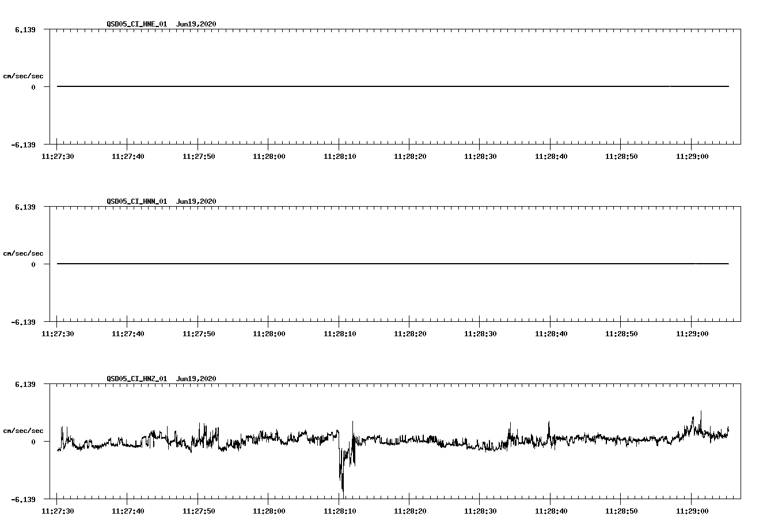Click the -6.139 lower limit on HNN plot
This screenshot has width=782, height=532.
(24, 322)
